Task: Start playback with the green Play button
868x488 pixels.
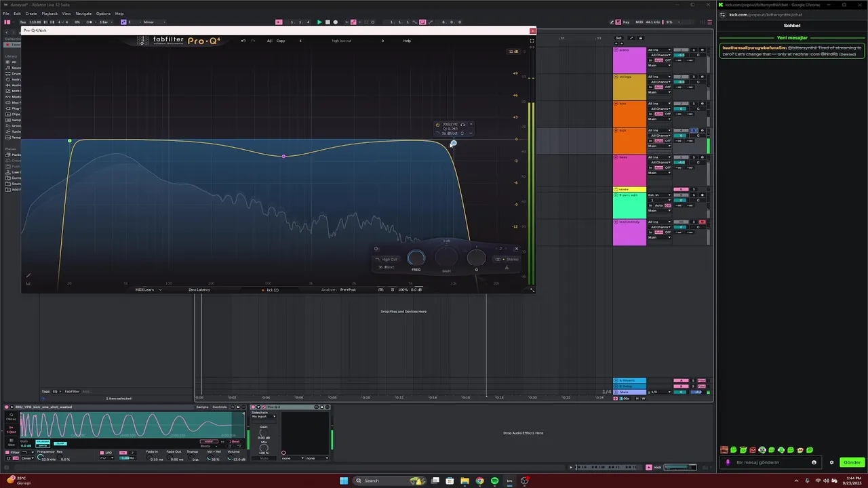Action: coord(319,22)
